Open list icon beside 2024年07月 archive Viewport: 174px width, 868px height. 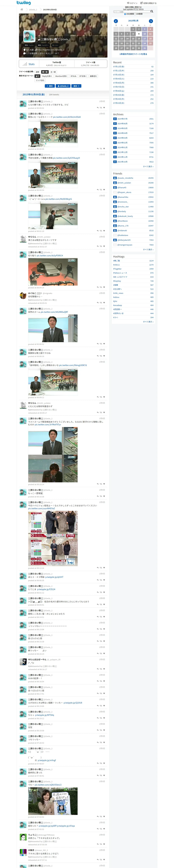click(115, 119)
